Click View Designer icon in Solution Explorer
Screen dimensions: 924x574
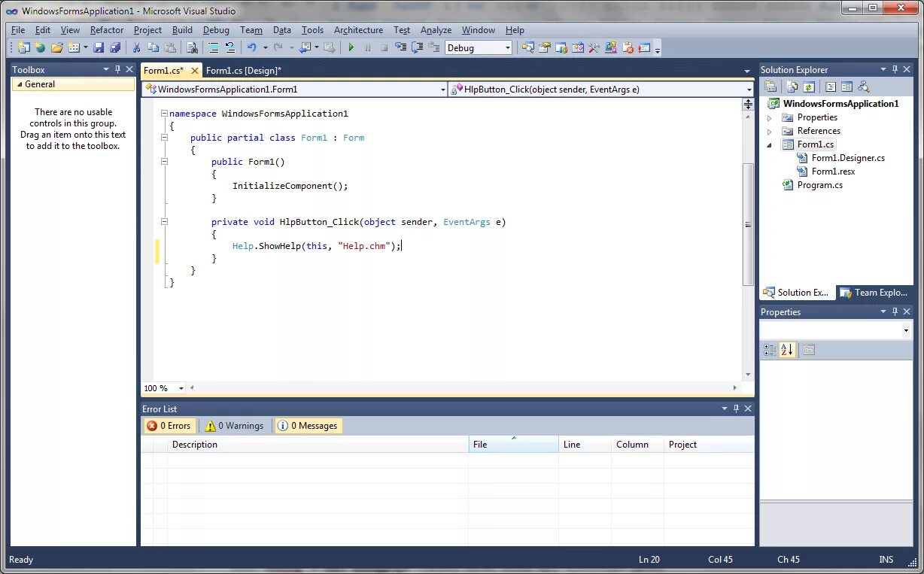click(846, 87)
